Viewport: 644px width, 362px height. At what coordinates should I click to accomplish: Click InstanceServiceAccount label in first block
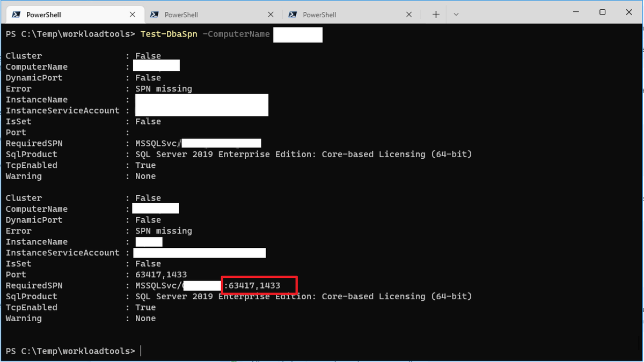point(63,110)
